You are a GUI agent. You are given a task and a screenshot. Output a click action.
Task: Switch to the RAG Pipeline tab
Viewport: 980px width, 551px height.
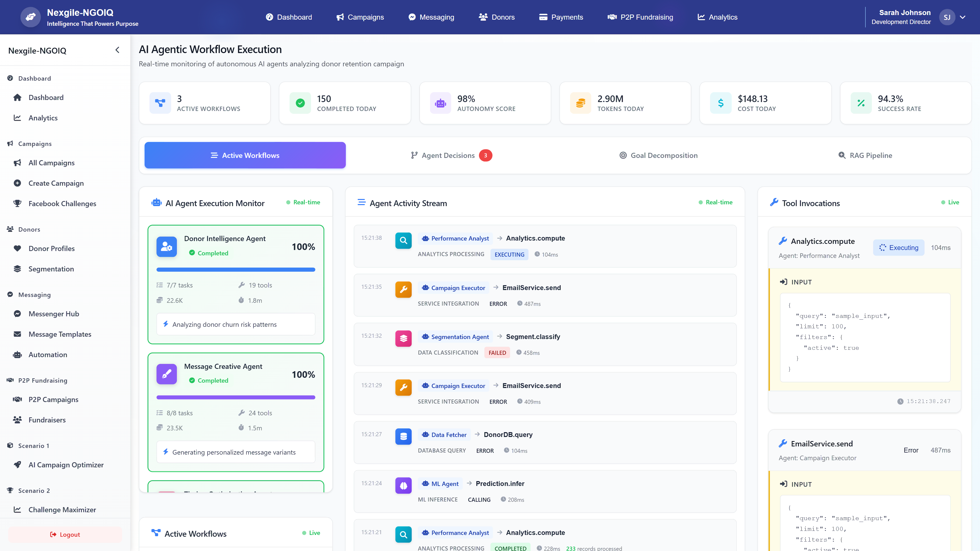point(865,155)
